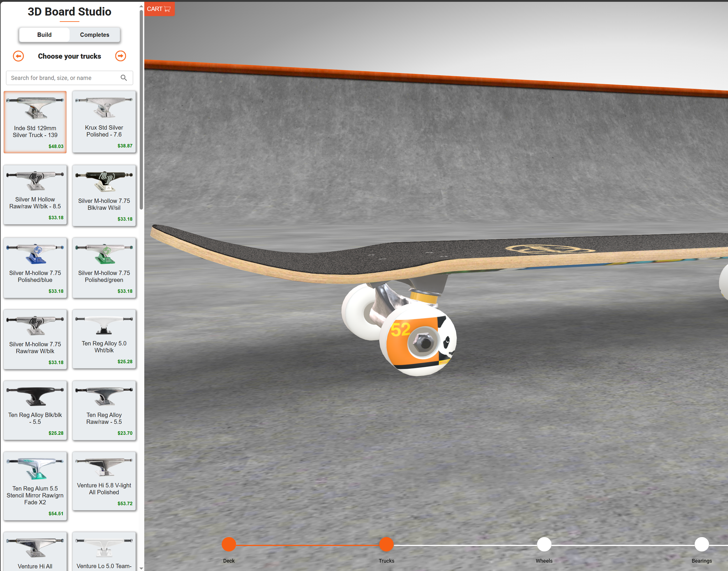The height and width of the screenshot is (571, 728).
Task: Switch to the Build tab
Action: click(44, 35)
